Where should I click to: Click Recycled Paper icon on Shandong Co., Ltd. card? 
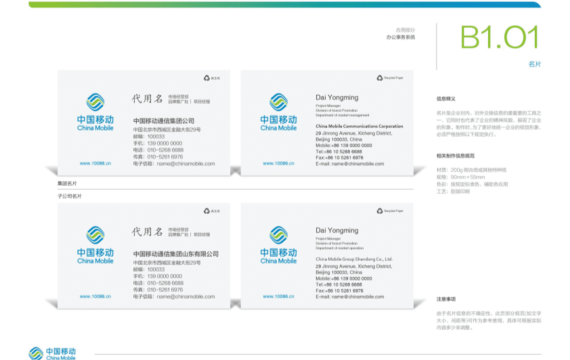380,211
